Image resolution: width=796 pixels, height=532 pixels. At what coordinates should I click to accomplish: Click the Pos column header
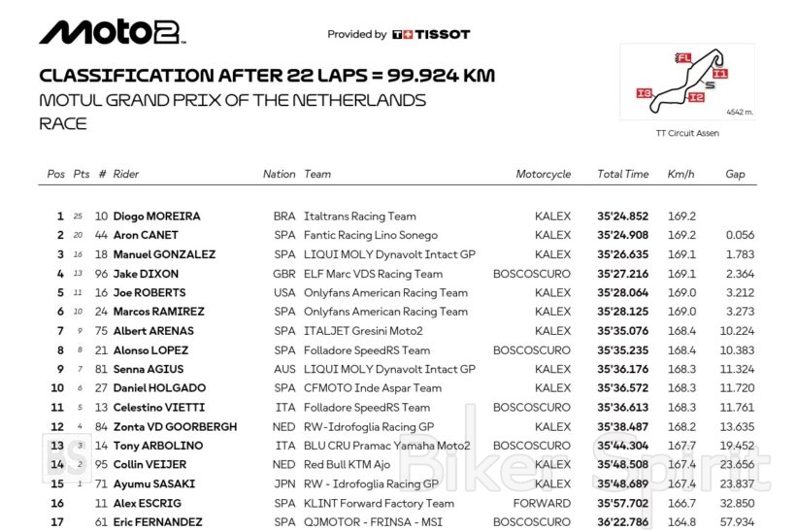tap(56, 175)
